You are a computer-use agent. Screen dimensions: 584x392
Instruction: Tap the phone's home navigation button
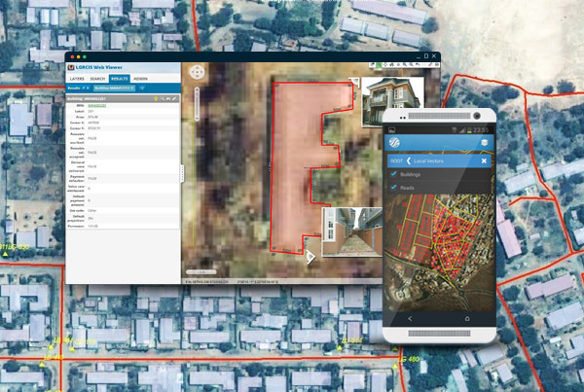[x=467, y=319]
